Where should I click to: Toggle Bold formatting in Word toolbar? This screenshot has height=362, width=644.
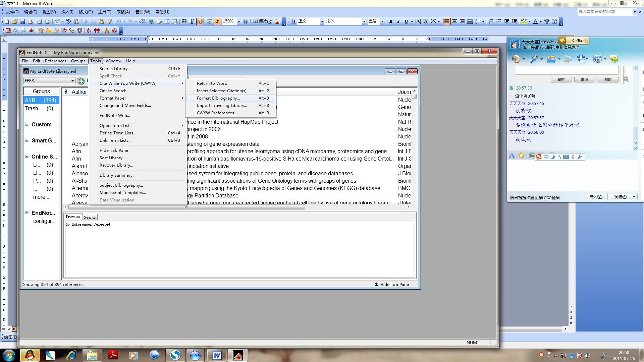tap(391, 21)
